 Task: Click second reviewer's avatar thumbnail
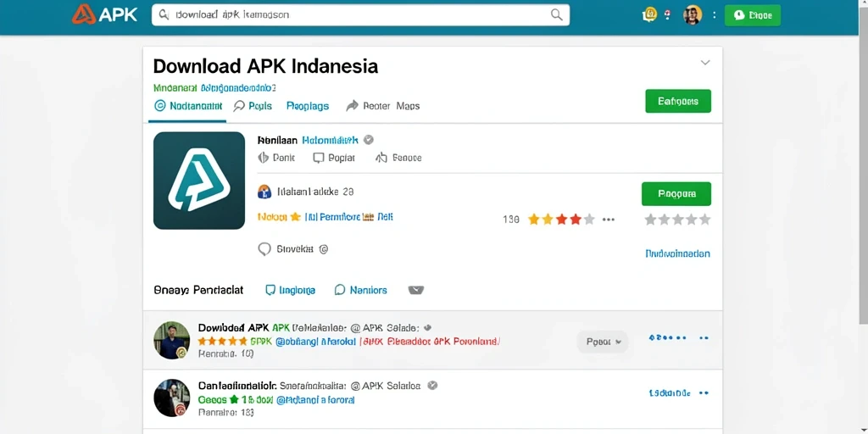pyautogui.click(x=171, y=398)
